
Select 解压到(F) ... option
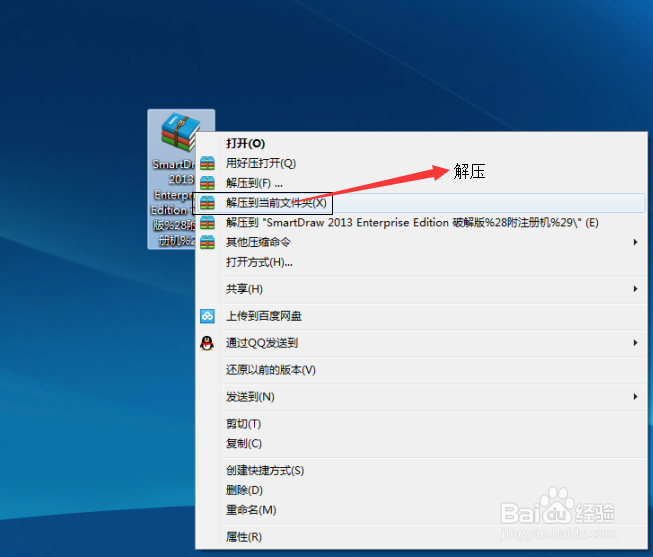[421, 183]
